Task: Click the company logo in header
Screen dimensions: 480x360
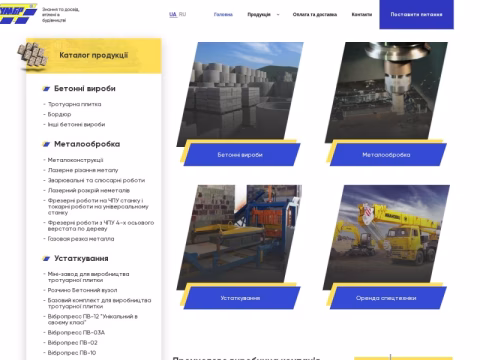Action: pos(18,14)
